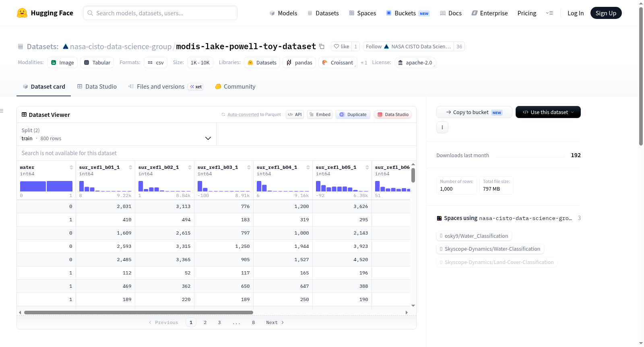Screen dimensions: 644x347
Task: Click the Hugging Face logo icon
Action: pos(22,13)
